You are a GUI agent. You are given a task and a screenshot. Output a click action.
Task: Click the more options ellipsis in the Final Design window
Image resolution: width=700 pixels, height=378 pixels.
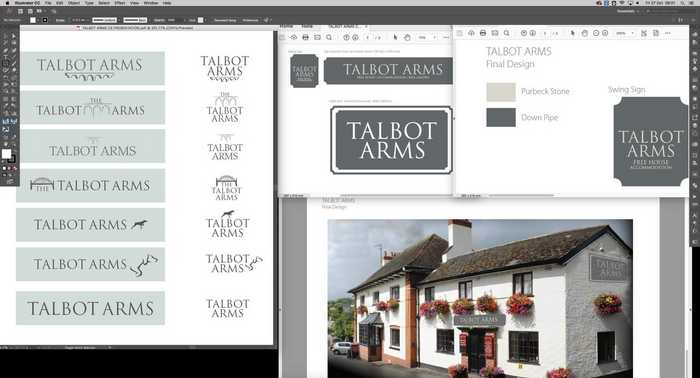point(667,33)
